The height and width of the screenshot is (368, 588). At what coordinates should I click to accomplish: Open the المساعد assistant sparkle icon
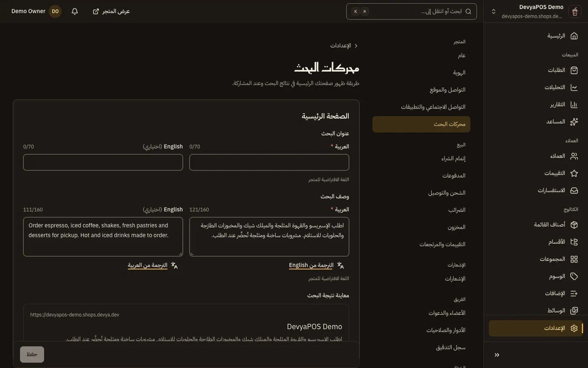574,122
